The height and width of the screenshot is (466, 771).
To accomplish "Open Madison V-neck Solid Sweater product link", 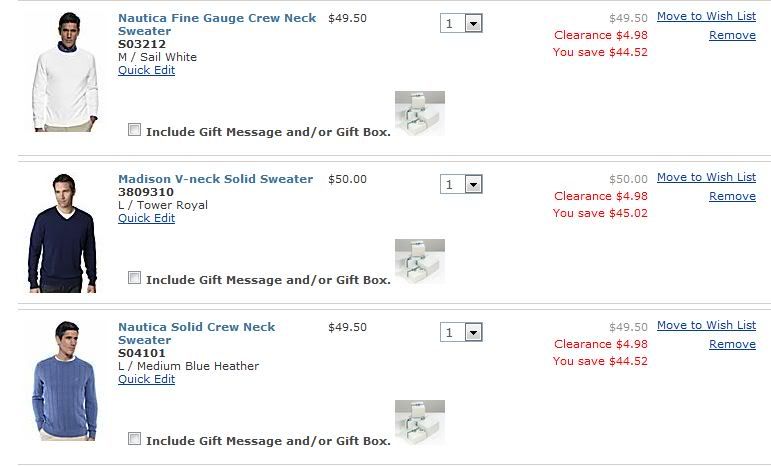I will tap(215, 179).
